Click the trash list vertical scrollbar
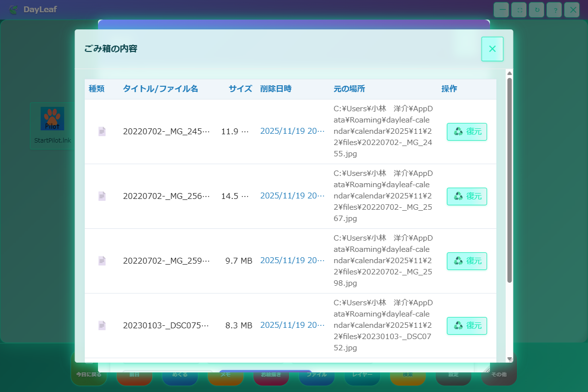The height and width of the screenshot is (392, 588). 509,181
